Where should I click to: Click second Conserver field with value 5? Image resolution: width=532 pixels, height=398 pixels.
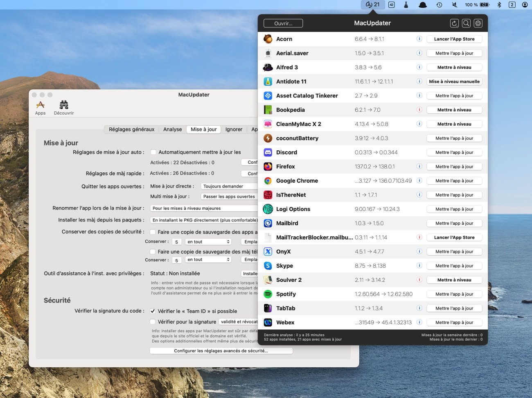177,260
